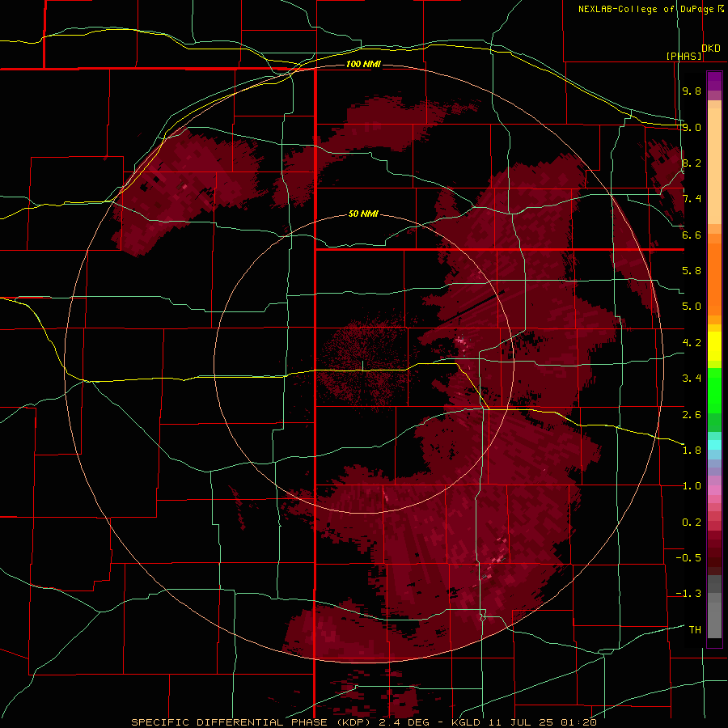This screenshot has height=728, width=728.
Task: Click the 100 NMI range ring label
Action: click(363, 64)
